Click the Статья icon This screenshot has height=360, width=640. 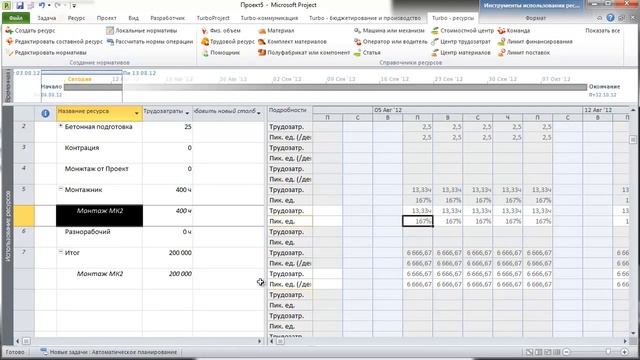tap(358, 53)
